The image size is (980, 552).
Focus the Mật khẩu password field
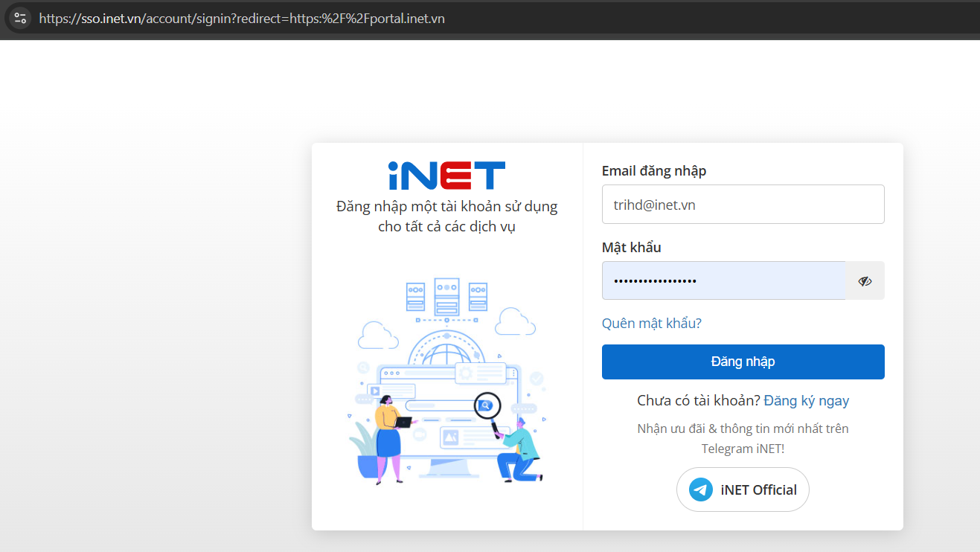point(723,280)
